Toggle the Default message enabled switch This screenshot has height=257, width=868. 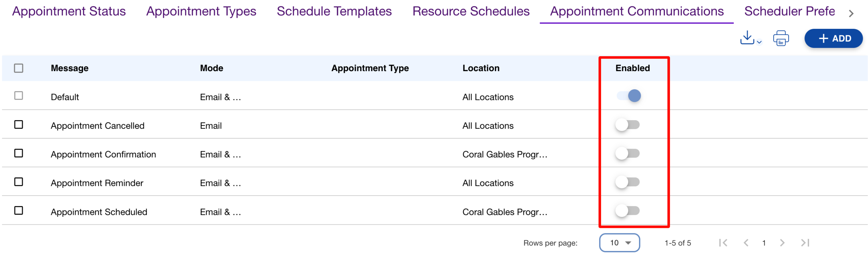[x=628, y=96]
